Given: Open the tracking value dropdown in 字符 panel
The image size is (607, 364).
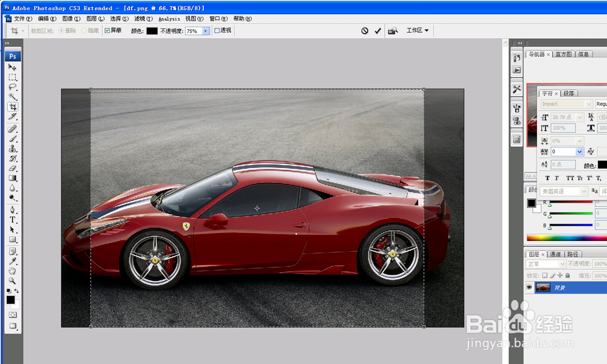Looking at the screenshot, I should coord(580,152).
